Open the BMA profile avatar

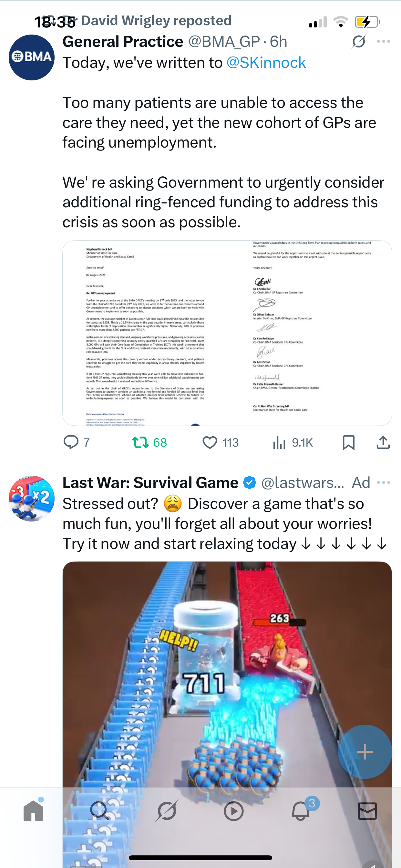point(32,57)
